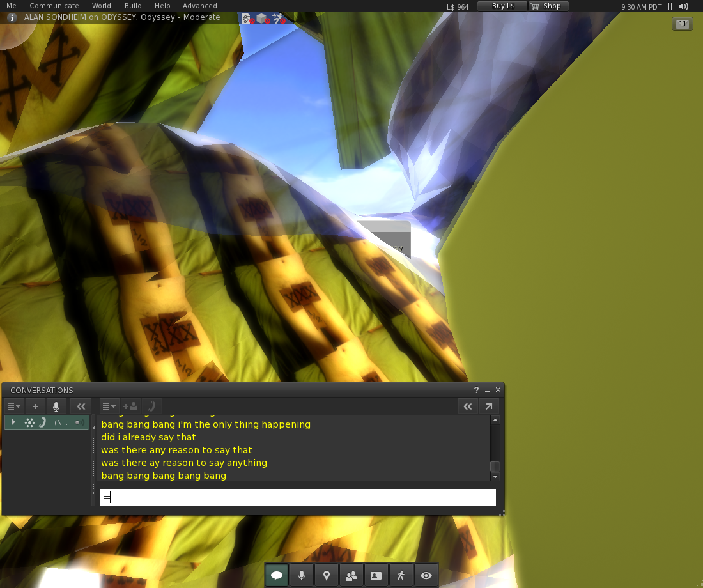Image resolution: width=703 pixels, height=588 pixels.
Task: Toggle voice with Conversations microphone button
Action: pos(56,406)
